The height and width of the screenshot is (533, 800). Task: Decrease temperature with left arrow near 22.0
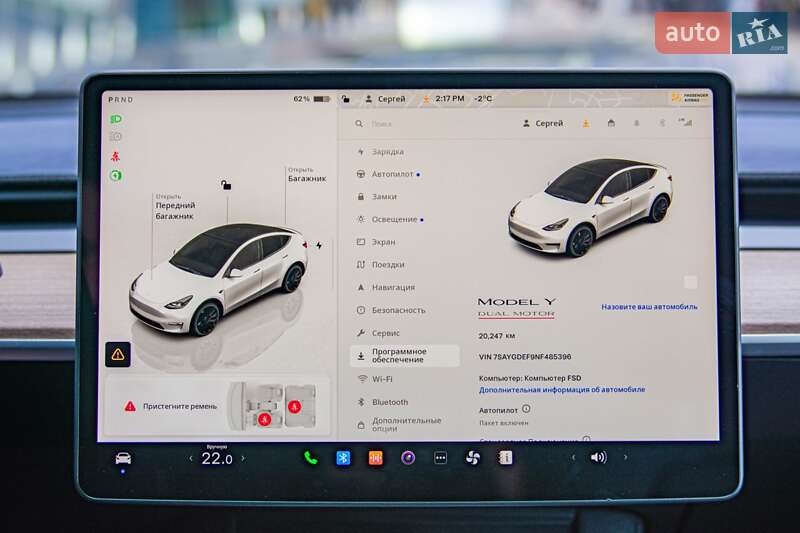coord(191,459)
